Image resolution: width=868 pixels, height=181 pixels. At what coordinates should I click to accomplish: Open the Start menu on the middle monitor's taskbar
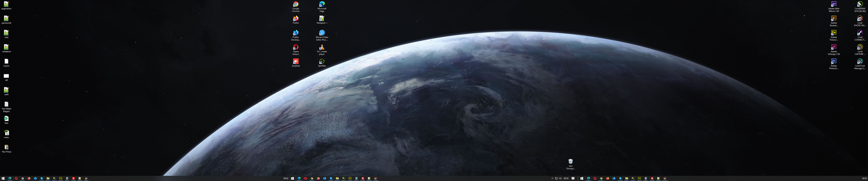coord(292,178)
